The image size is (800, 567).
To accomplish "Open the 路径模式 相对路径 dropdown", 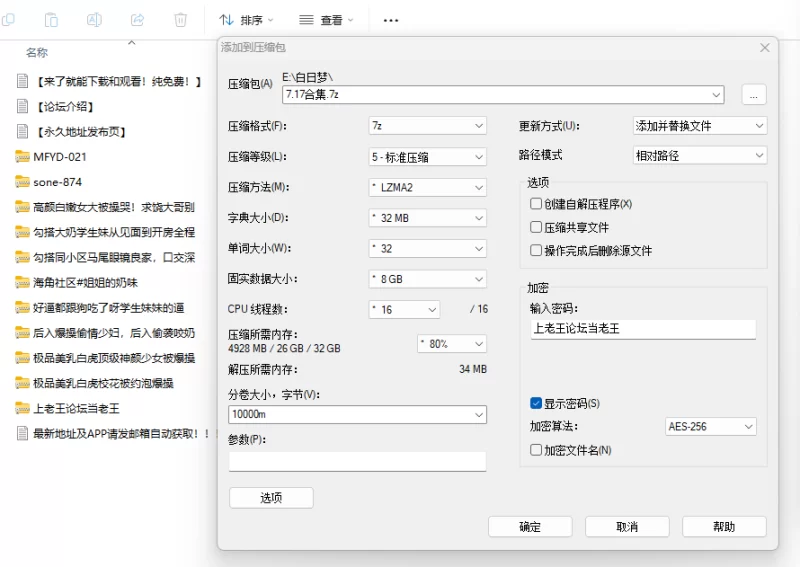I will pyautogui.click(x=699, y=155).
